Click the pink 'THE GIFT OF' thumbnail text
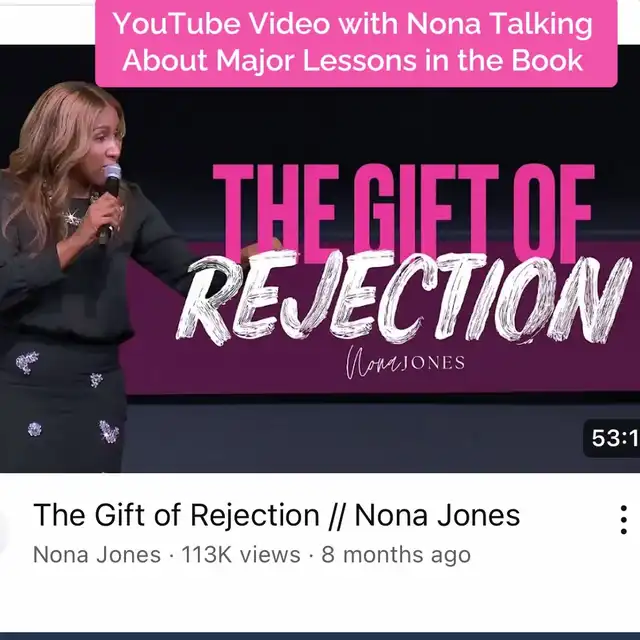 [x=403, y=212]
